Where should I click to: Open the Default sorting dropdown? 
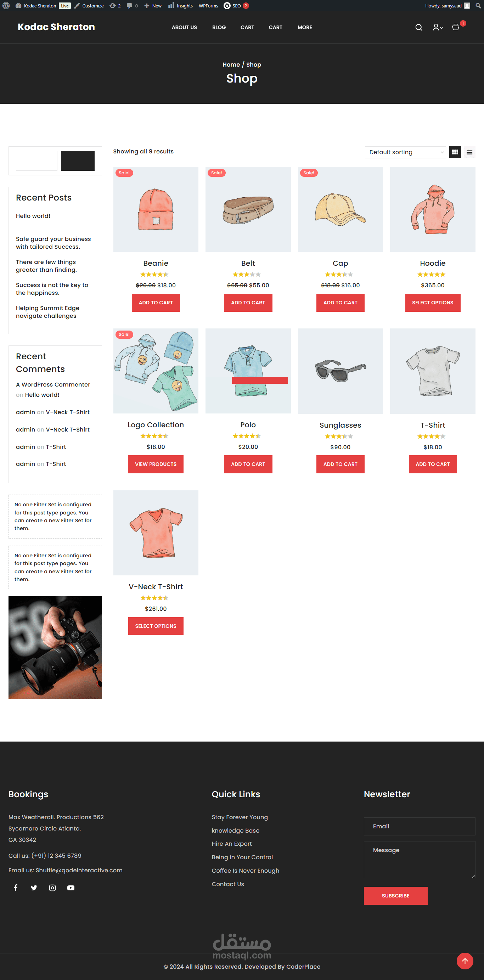click(x=405, y=152)
